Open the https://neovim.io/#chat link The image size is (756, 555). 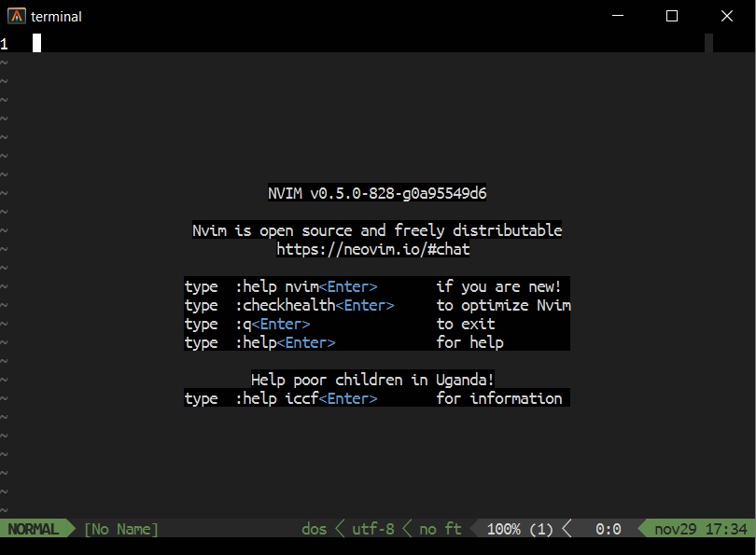372,249
